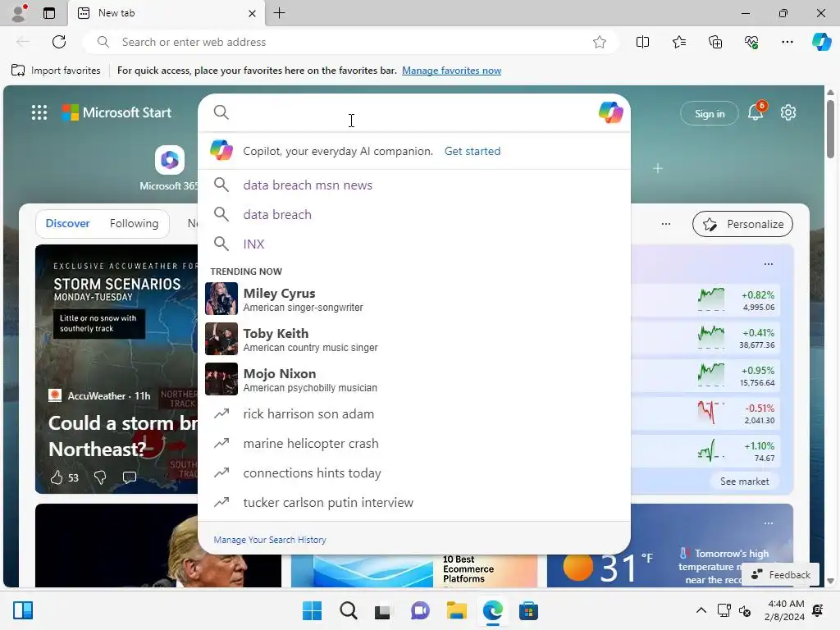
Task: Select trending rick harrison son adam
Action: point(414,413)
